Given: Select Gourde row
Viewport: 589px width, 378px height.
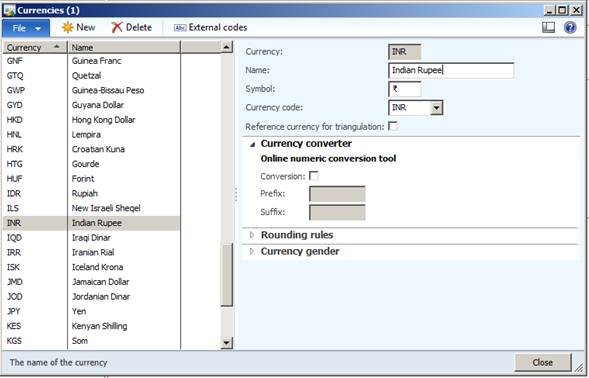Looking at the screenshot, I should [x=92, y=164].
